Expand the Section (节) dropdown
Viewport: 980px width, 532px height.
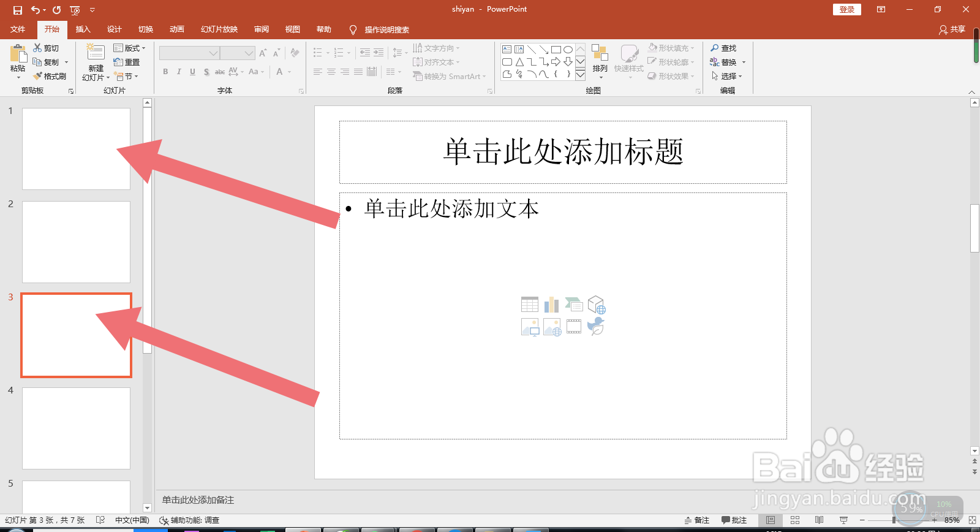click(x=126, y=76)
